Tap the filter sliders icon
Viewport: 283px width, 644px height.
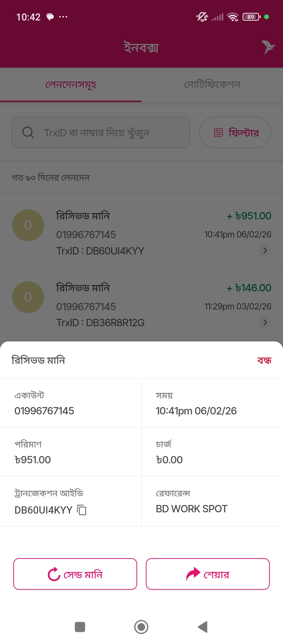coord(218,132)
